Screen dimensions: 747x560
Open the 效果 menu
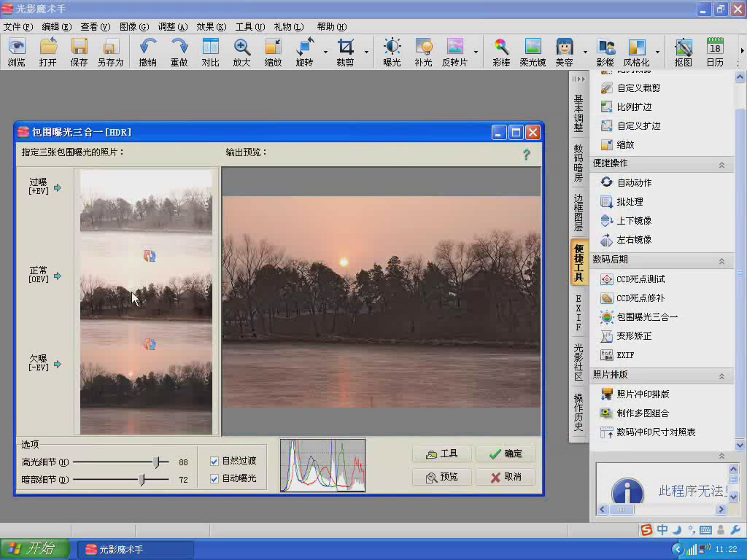tap(211, 27)
